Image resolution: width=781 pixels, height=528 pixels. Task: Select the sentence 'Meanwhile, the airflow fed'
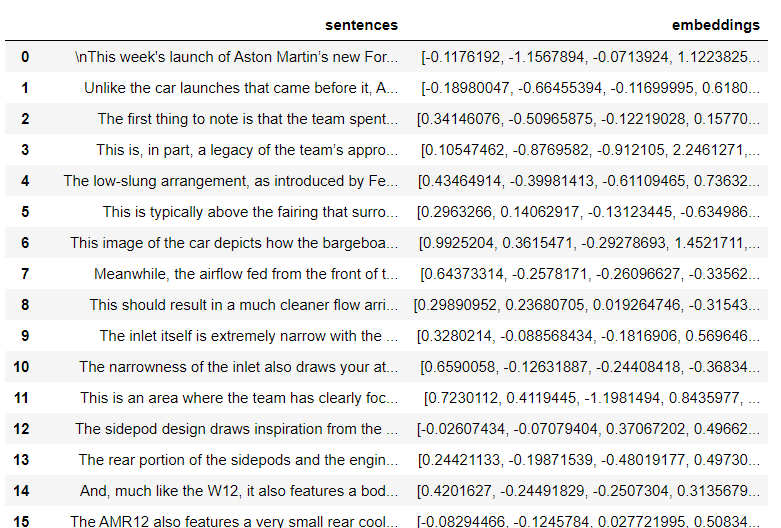point(245,274)
